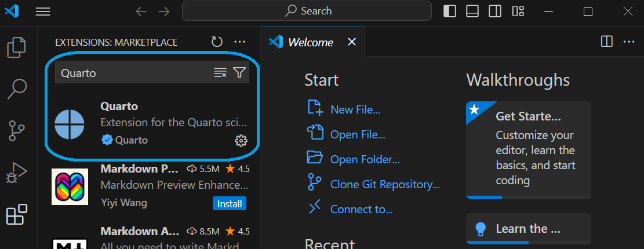Open the Get Started walkthrough card

coord(529,150)
